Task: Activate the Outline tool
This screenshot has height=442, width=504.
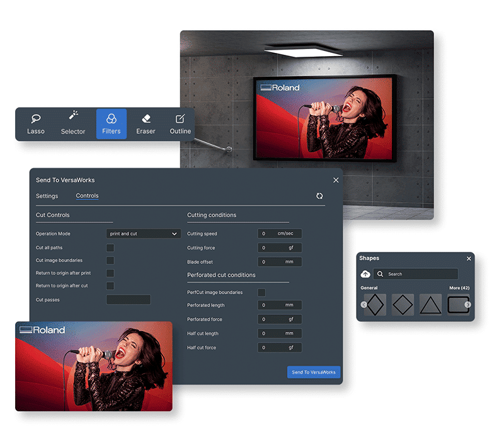Action: [x=180, y=123]
